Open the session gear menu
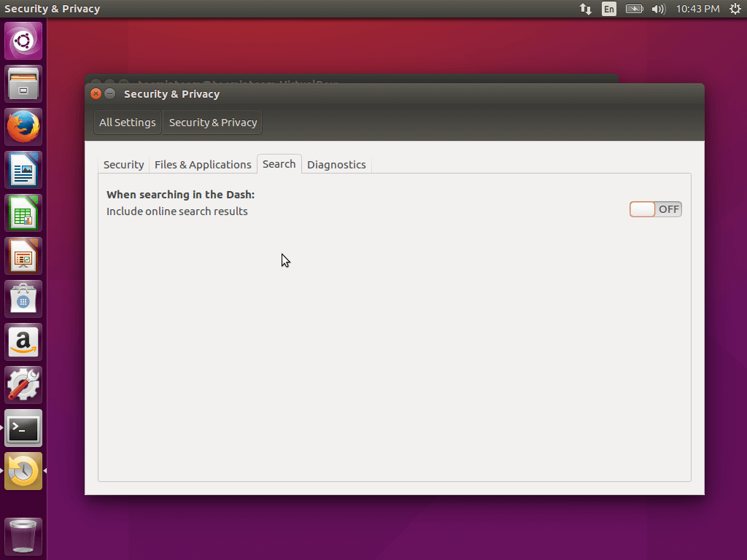Image resolution: width=747 pixels, height=560 pixels. tap(735, 9)
